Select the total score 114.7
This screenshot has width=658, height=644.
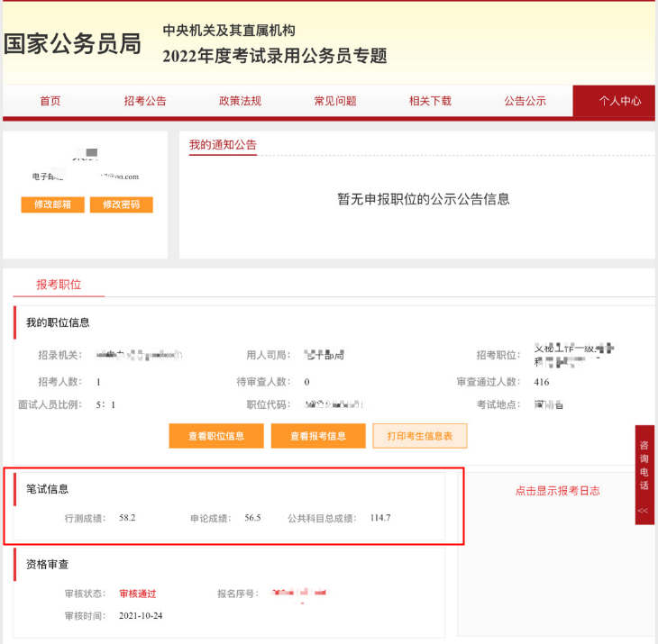pyautogui.click(x=380, y=518)
